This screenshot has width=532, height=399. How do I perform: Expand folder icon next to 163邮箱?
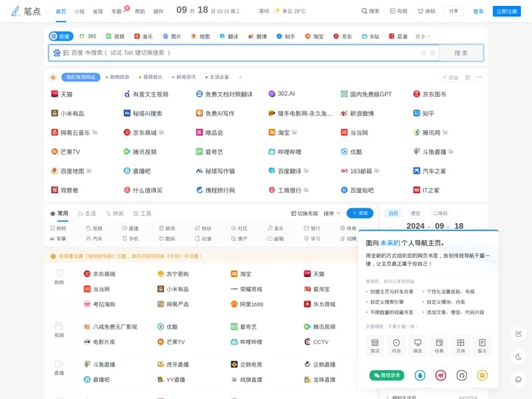coord(377,171)
